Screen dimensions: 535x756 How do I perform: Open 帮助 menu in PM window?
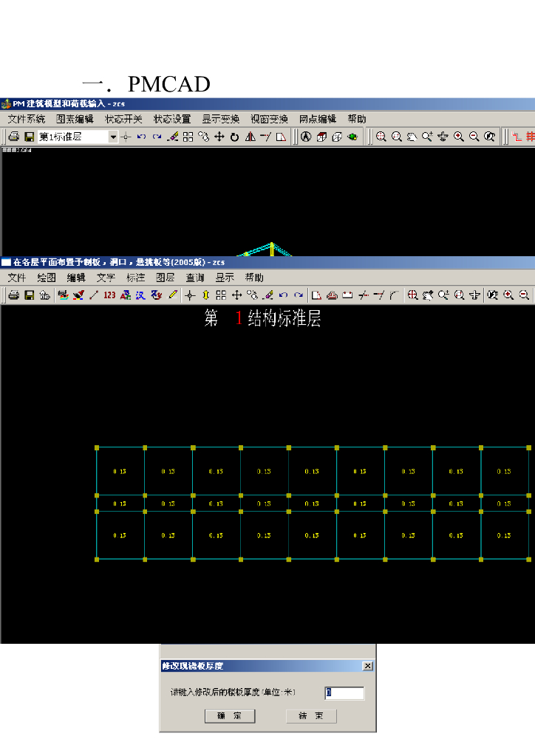click(x=356, y=119)
